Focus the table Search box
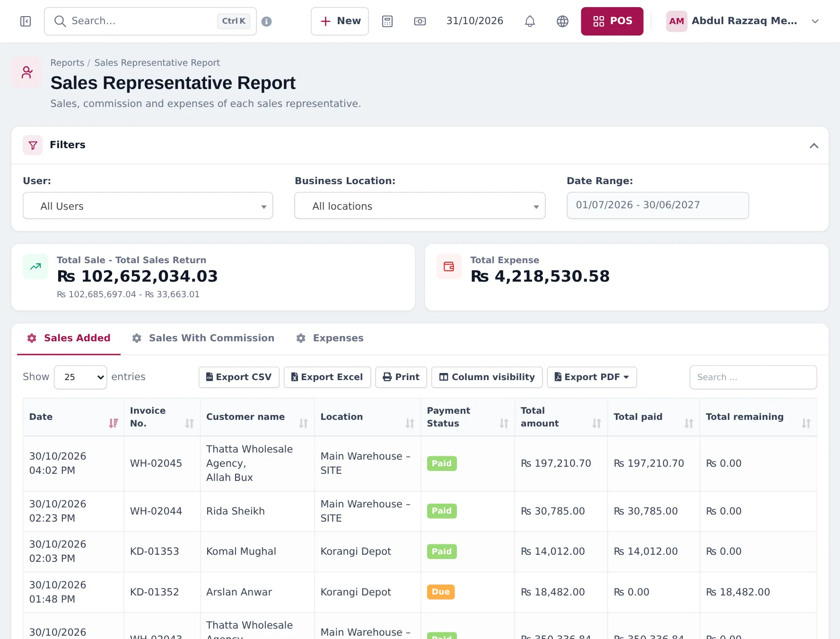The width and height of the screenshot is (840, 639). (x=753, y=377)
